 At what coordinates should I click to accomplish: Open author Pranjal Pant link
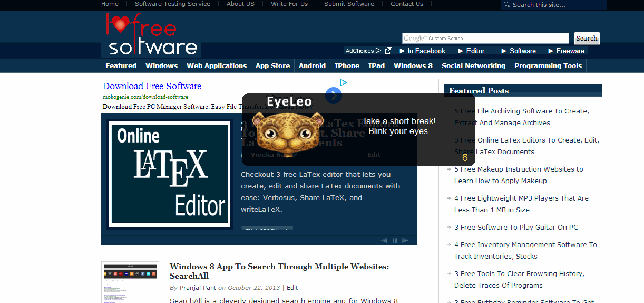point(198,288)
